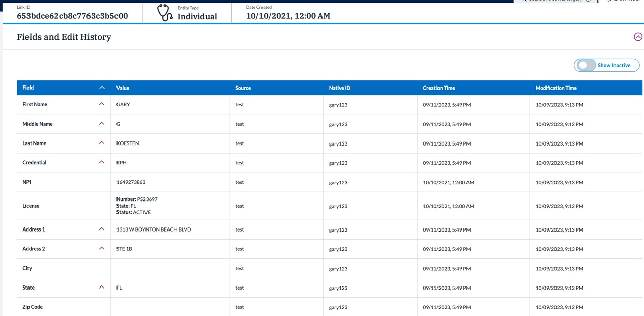Sort by the Source column header
Screen dimensions: 644x316
point(243,88)
